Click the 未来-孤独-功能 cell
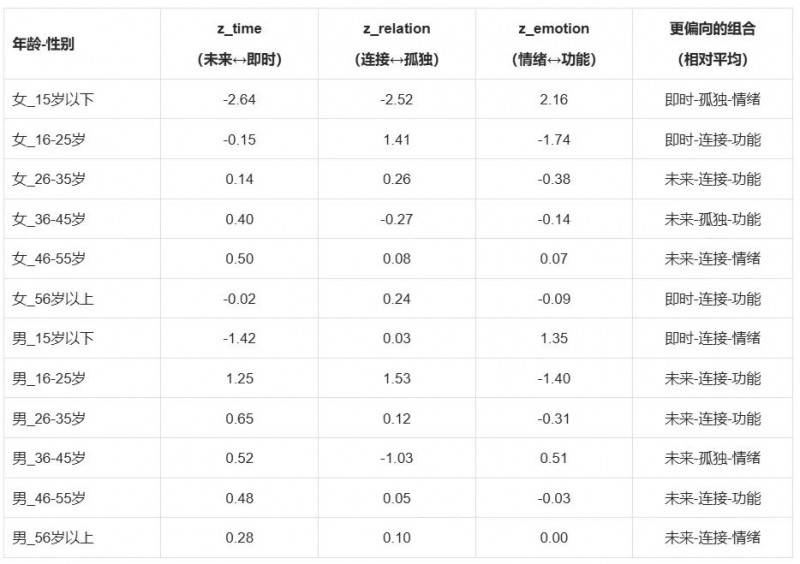The height and width of the screenshot is (564, 800). click(x=712, y=219)
